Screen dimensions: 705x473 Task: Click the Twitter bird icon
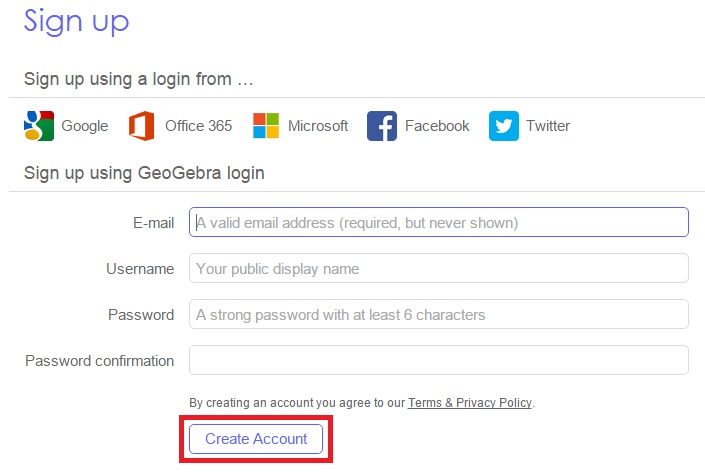(x=504, y=126)
